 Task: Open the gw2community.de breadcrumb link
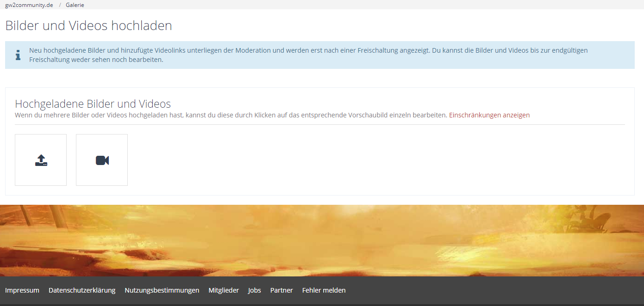(29, 5)
